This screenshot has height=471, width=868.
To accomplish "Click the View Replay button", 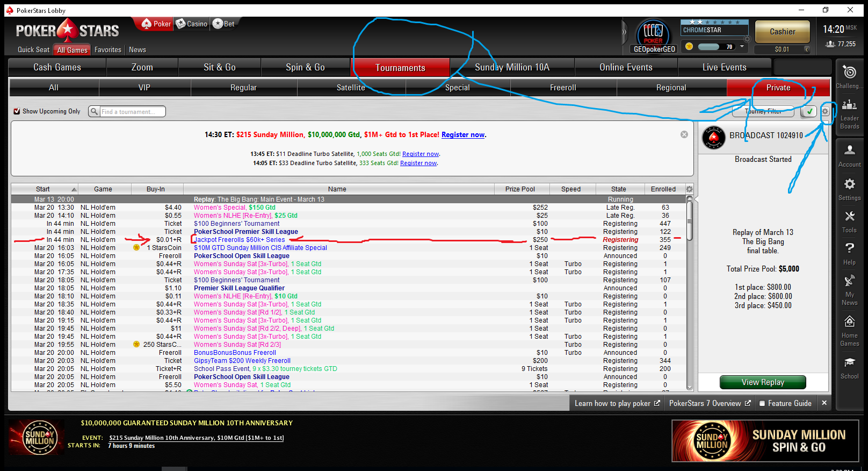I will pos(763,382).
